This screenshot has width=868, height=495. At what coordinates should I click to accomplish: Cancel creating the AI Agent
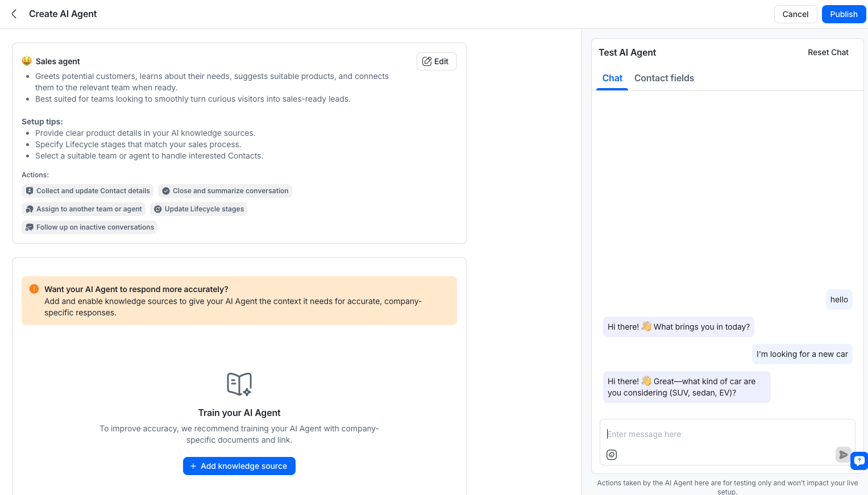click(795, 14)
